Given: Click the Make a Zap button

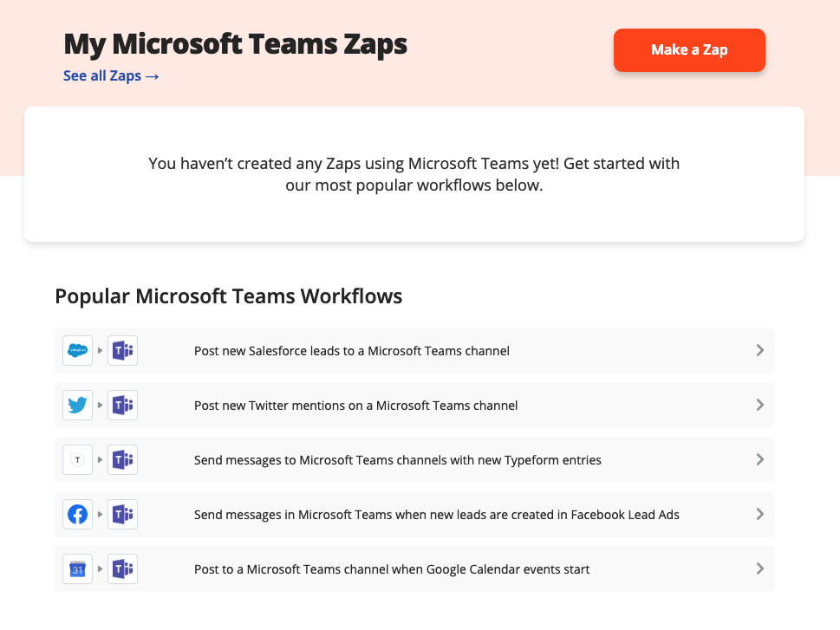Looking at the screenshot, I should [689, 49].
